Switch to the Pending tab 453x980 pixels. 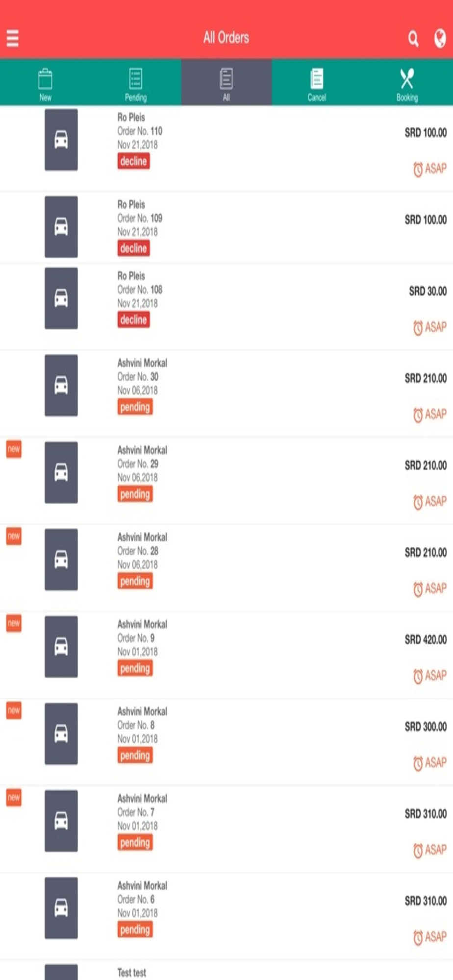pos(136,82)
